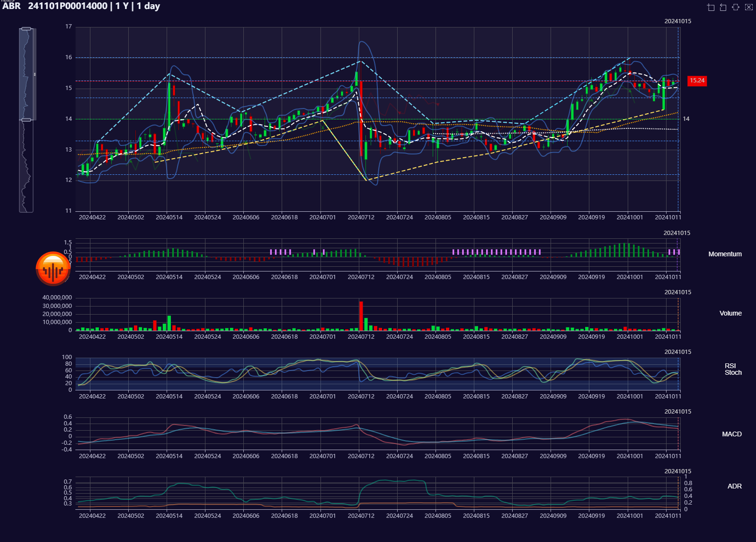Click the 20240712 date on main price axis
The width and height of the screenshot is (756, 542).
pos(361,217)
